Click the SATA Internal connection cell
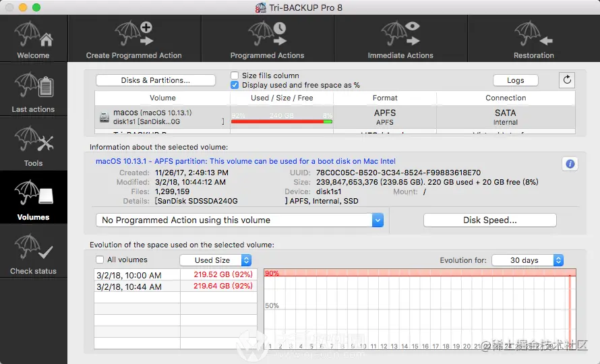Image resolution: width=600 pixels, height=364 pixels. (x=506, y=117)
